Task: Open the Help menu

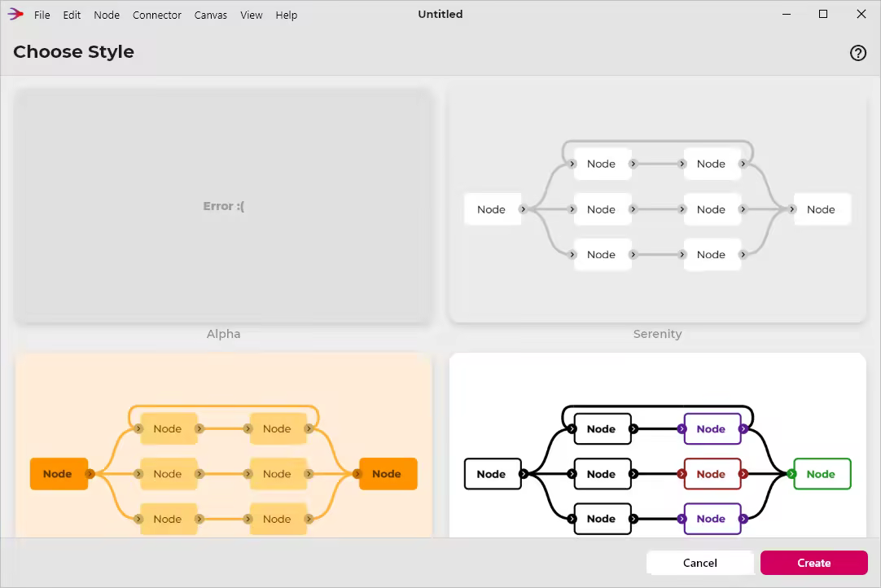Action: tap(287, 15)
